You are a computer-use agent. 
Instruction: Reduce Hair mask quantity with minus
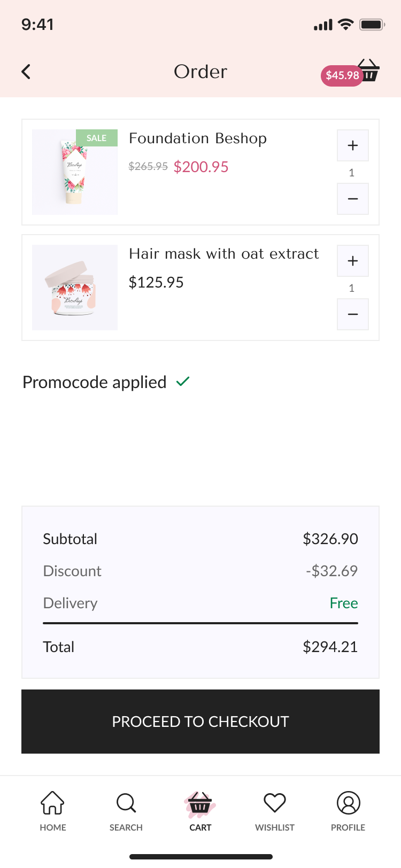point(352,314)
